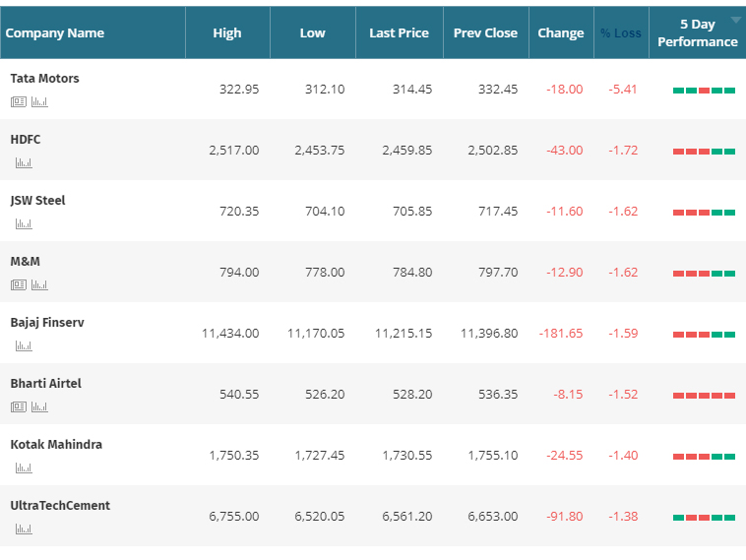Click the HDFC 5-day performance bar

(704, 151)
